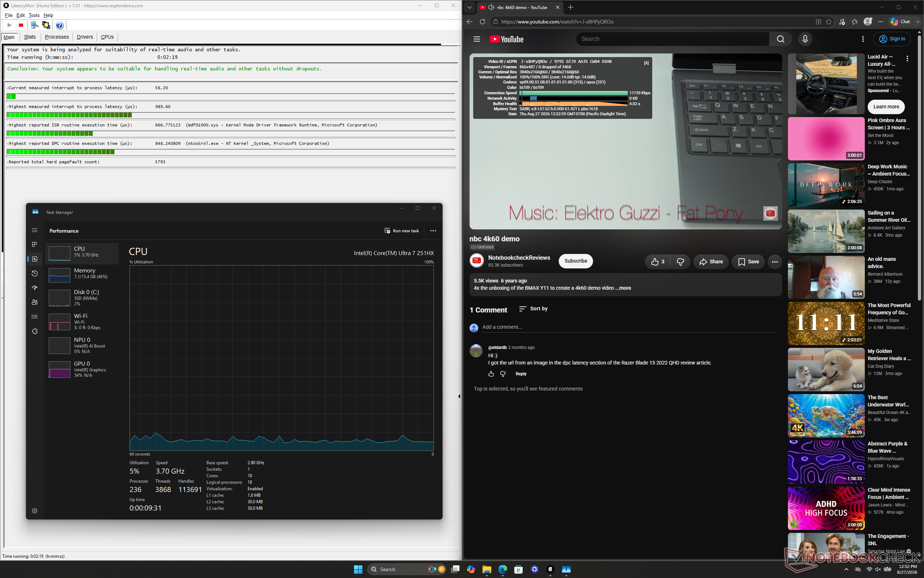
Task: Open the Deep Work Music video thumbnail
Action: (826, 185)
